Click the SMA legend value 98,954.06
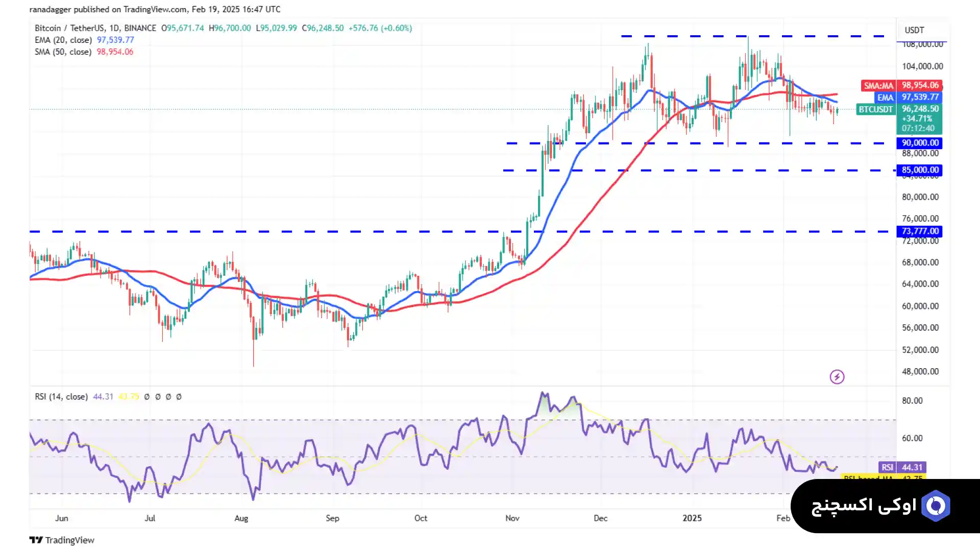 pos(115,52)
